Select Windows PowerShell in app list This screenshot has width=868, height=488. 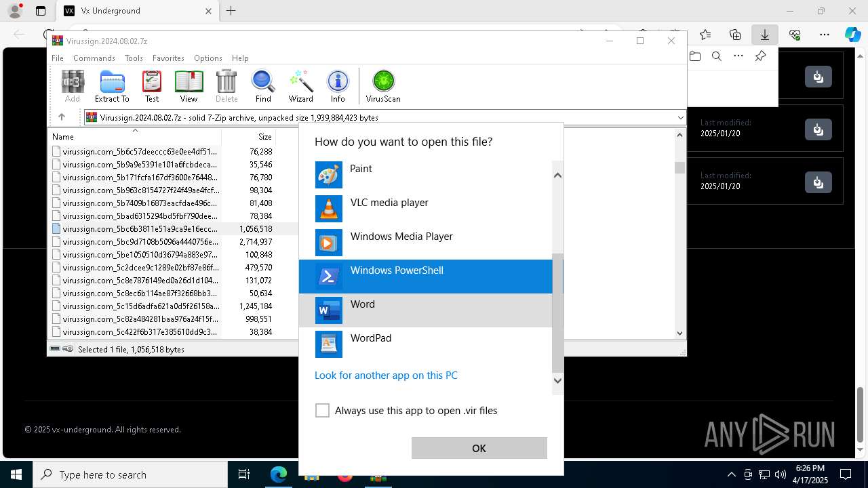[x=426, y=277]
